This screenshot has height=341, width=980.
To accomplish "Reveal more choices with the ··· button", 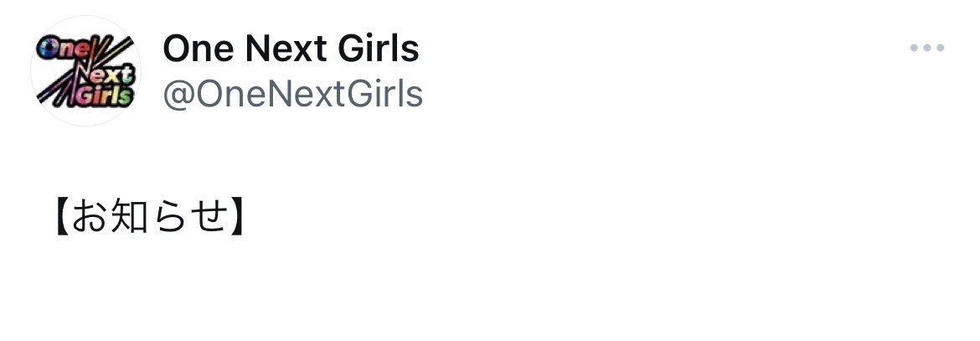I will [x=927, y=49].
